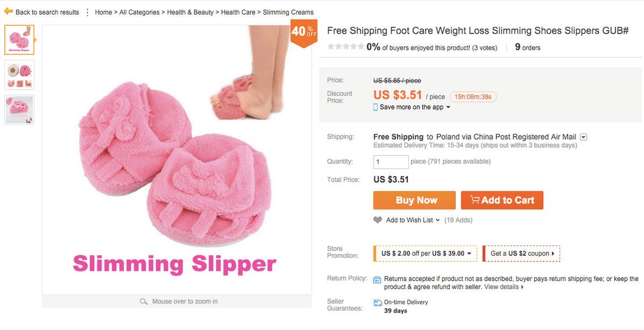The image size is (644, 330).
Task: Click the heart wish list icon
Action: [x=378, y=220]
